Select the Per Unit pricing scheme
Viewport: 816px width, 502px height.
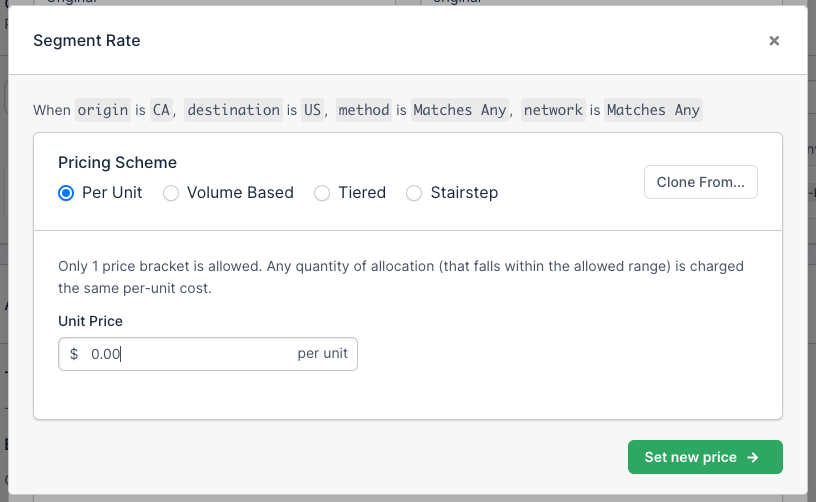pos(67,193)
